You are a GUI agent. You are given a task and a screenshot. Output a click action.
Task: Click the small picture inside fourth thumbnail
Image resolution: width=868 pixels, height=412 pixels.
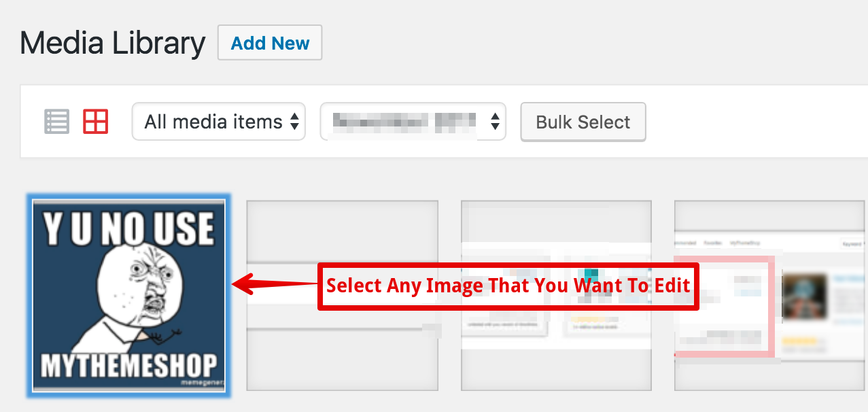click(805, 297)
